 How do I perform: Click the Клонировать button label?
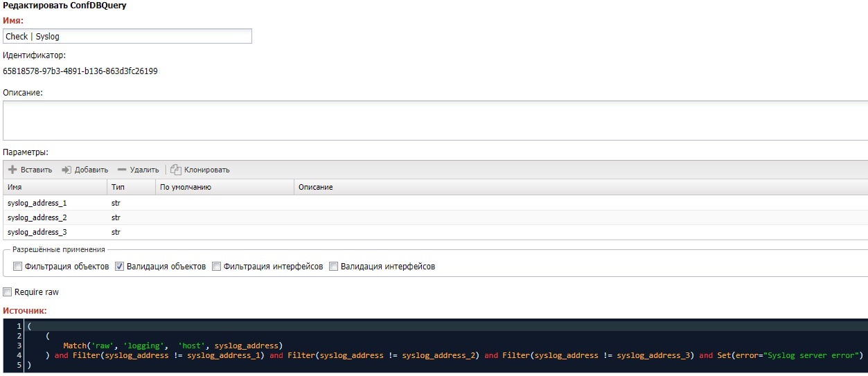coord(206,170)
